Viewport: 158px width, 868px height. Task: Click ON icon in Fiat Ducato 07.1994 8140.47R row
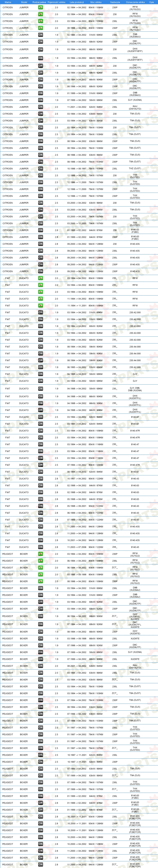pos(40,465)
